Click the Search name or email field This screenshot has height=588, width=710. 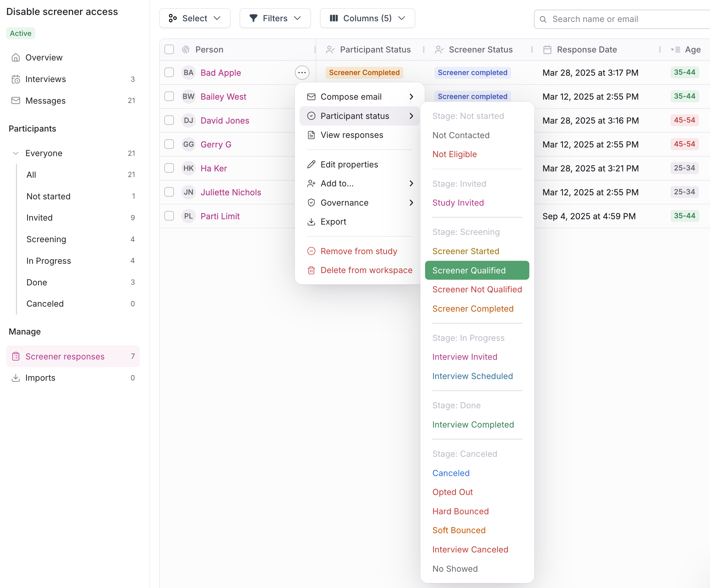[625, 19]
